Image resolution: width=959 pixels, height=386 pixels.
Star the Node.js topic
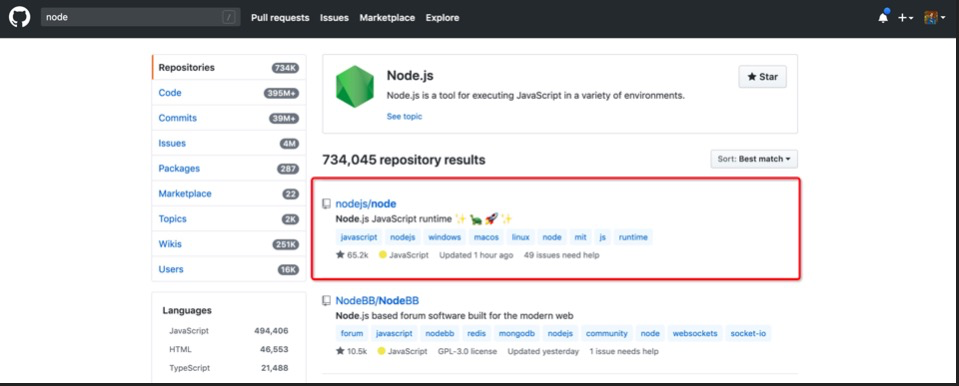point(762,77)
